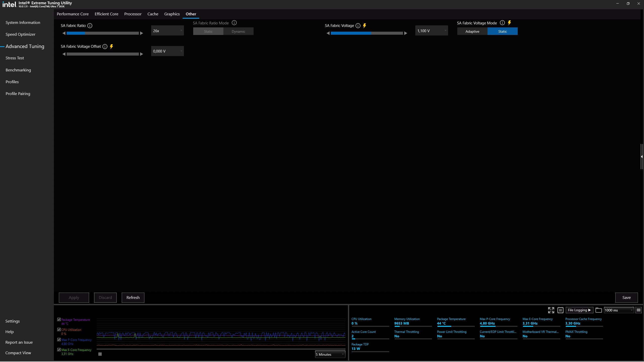The width and height of the screenshot is (644, 362).
Task: Click the SA Fabric Ratio info icon
Action: tap(90, 26)
